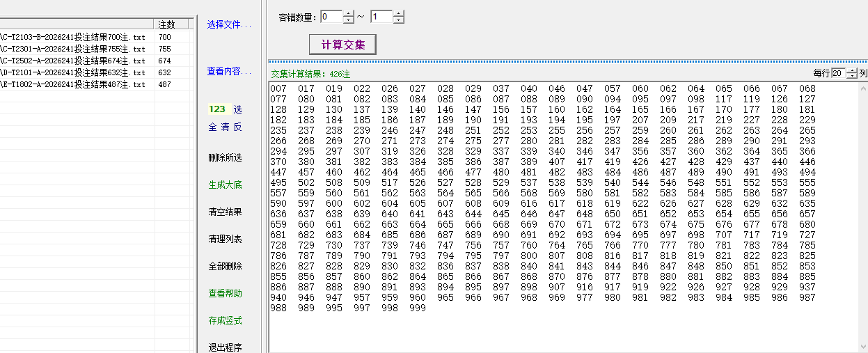
Task: Select the file row C-T2103-B-2026241投注结果700注.txt
Action: coord(97,37)
